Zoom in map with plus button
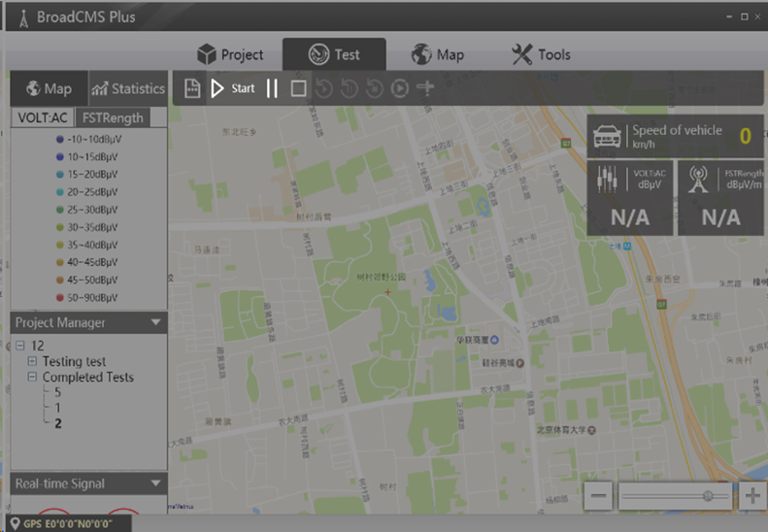 click(x=752, y=496)
